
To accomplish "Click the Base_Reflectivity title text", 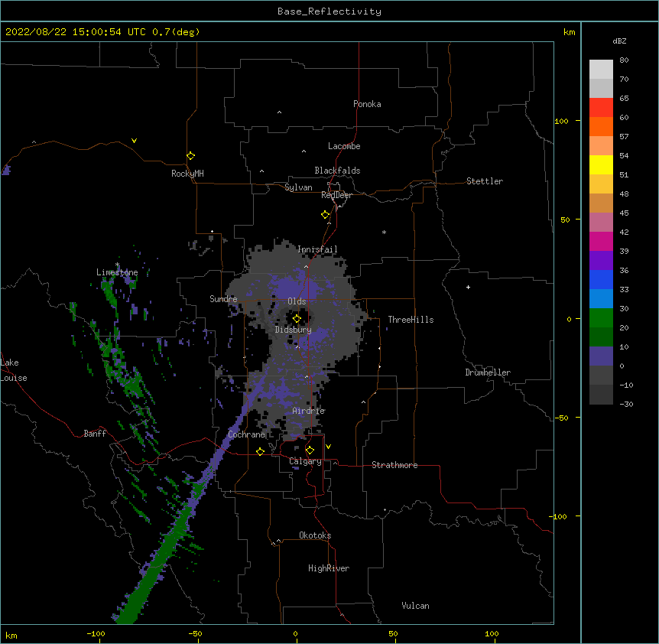I will click(329, 11).
